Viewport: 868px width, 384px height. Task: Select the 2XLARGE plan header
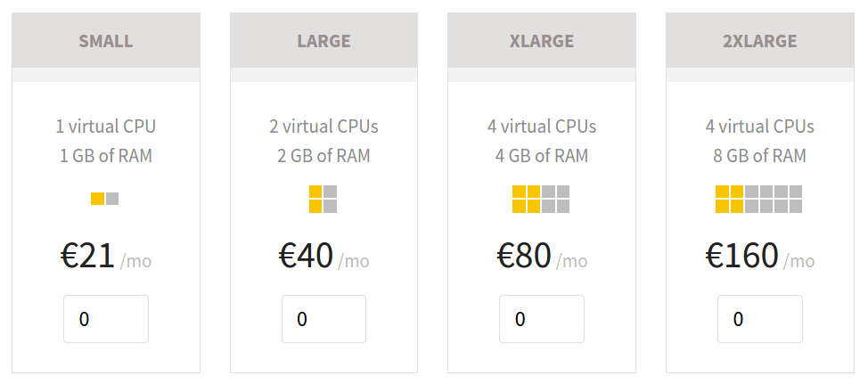coord(759,40)
